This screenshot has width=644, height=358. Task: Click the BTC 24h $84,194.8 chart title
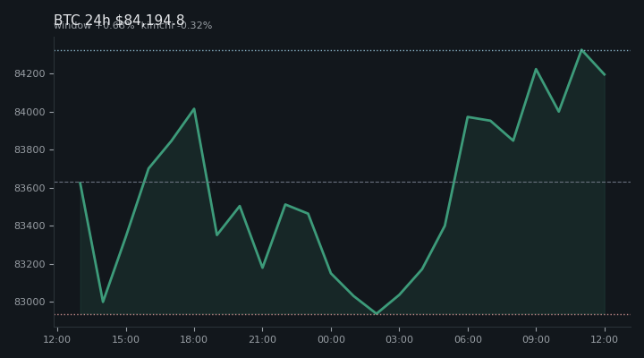coord(119,20)
